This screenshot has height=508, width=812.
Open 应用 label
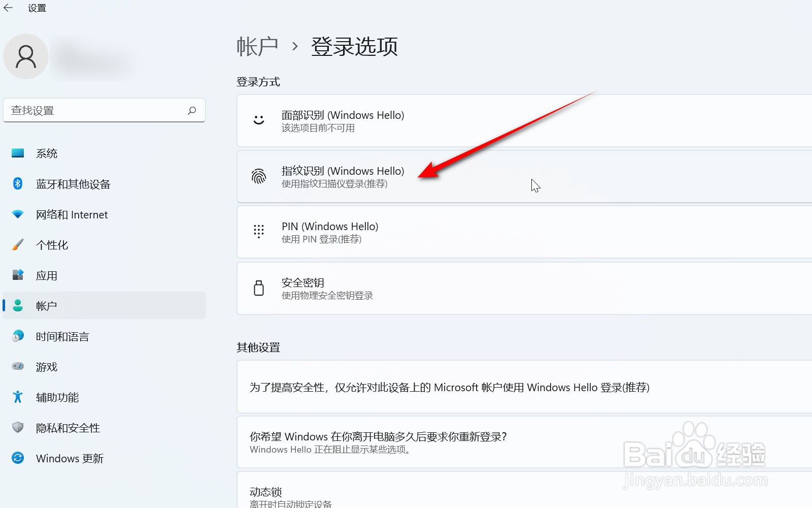[x=47, y=275]
